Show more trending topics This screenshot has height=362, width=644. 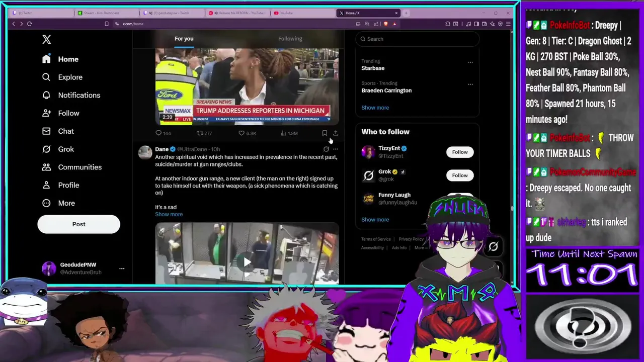coord(375,108)
